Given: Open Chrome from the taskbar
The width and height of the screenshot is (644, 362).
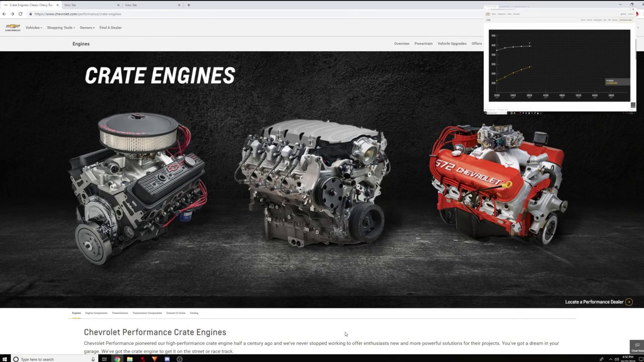Looking at the screenshot, I should [x=117, y=359].
